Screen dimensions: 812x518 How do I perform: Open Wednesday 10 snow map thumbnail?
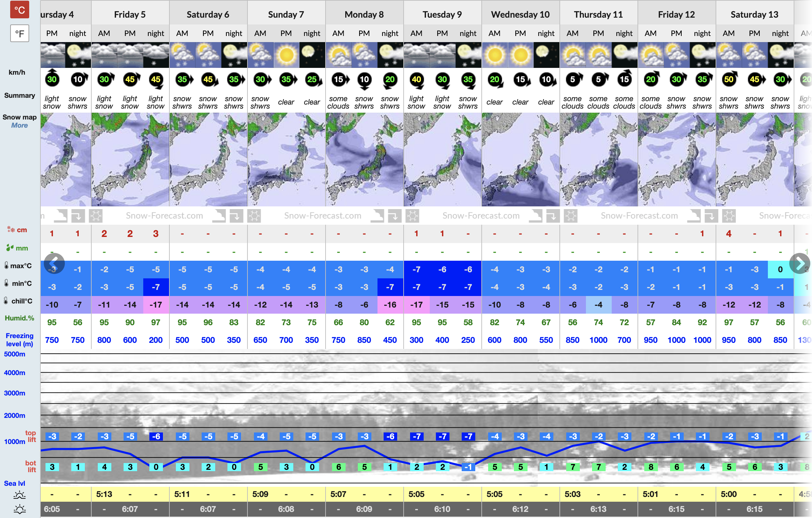point(520,160)
